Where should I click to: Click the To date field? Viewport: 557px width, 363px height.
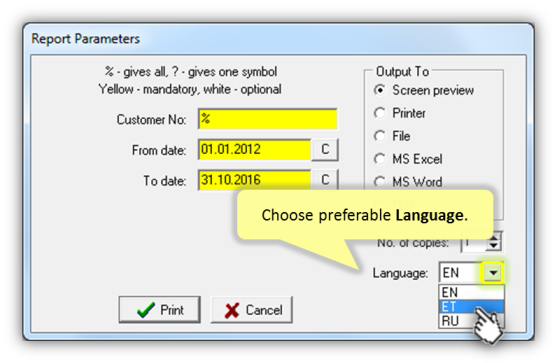254,180
